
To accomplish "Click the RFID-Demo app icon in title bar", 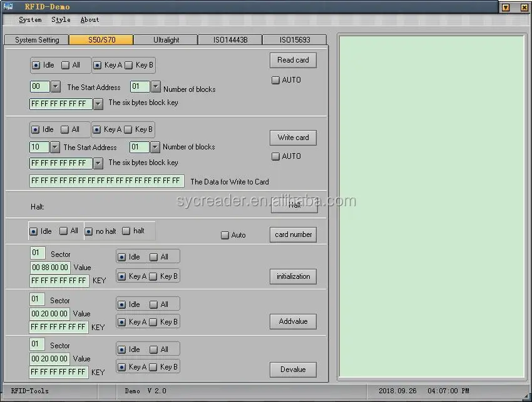I will (8, 7).
